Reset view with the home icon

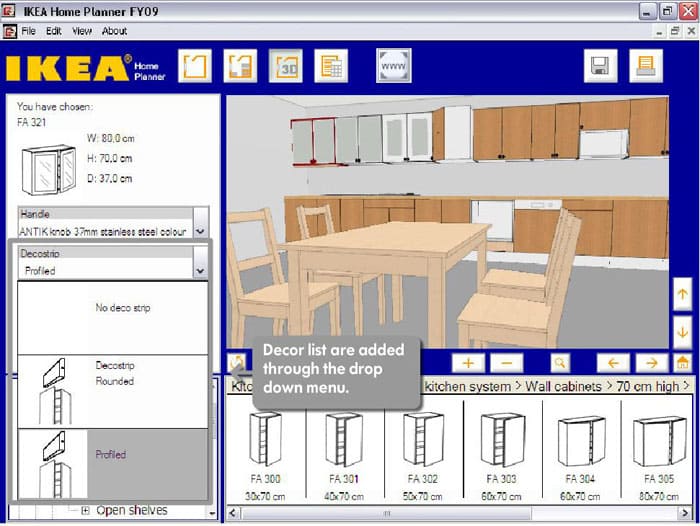682,362
